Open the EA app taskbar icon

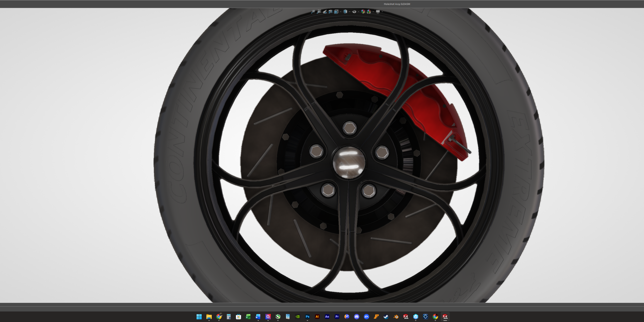366,317
